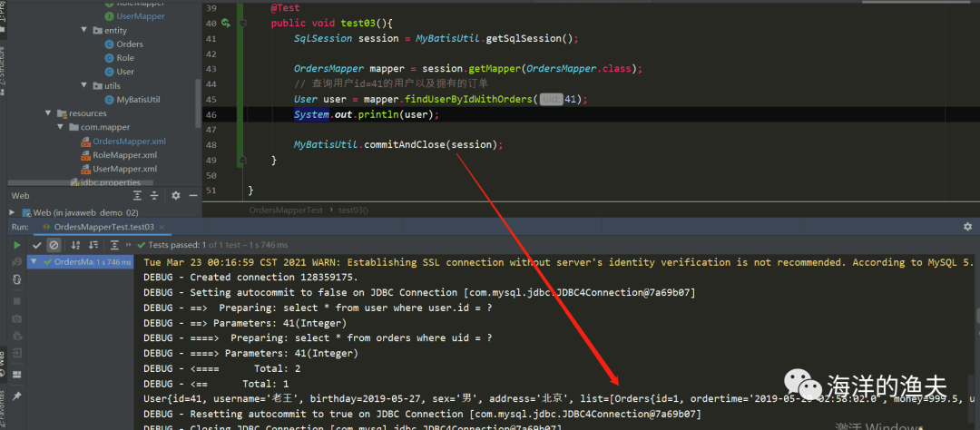
Task: Select the OrdersMapperTest.test03 run tab
Action: click(x=103, y=227)
